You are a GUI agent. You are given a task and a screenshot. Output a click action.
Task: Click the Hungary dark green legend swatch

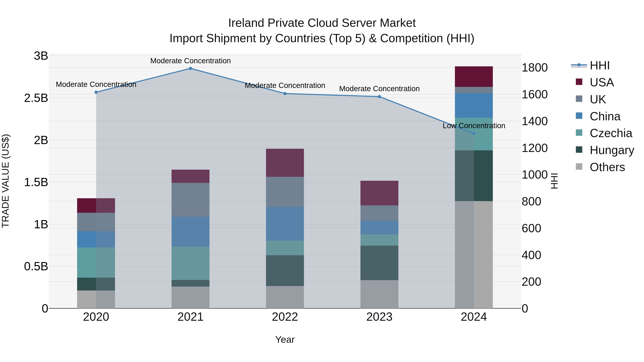(579, 150)
